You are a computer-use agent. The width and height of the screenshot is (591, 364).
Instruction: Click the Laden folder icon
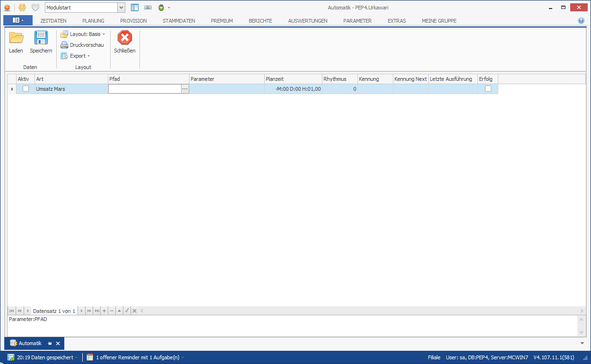click(16, 39)
